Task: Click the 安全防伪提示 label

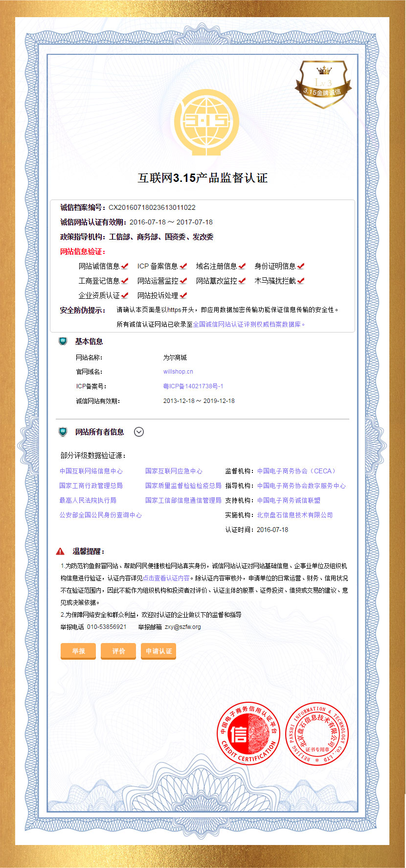Action: click(x=83, y=310)
